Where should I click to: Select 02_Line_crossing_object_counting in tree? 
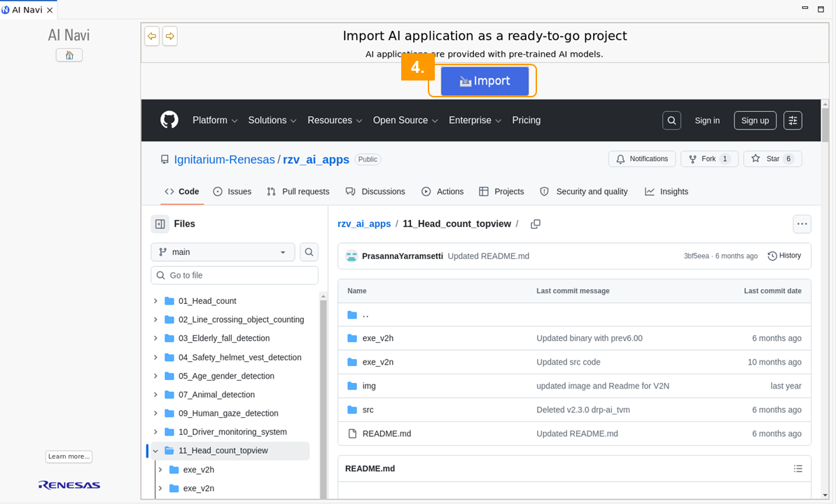coord(241,320)
